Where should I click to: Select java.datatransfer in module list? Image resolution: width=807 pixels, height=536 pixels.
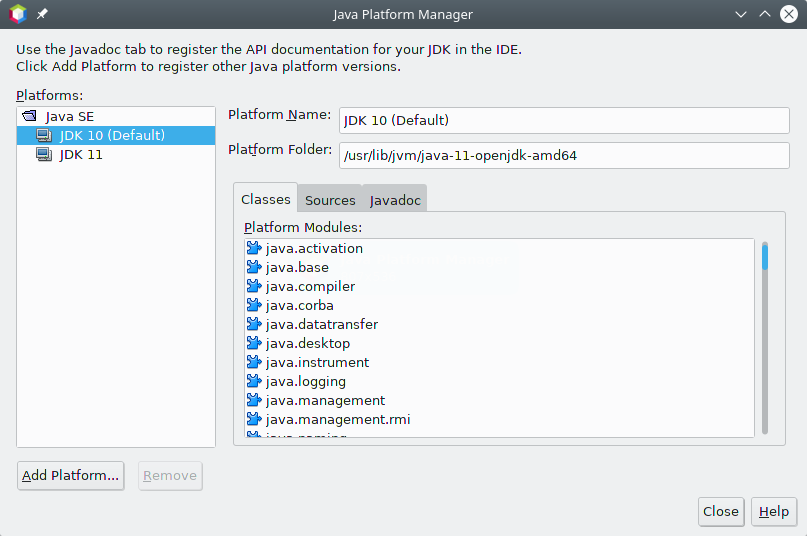tap(499, 324)
